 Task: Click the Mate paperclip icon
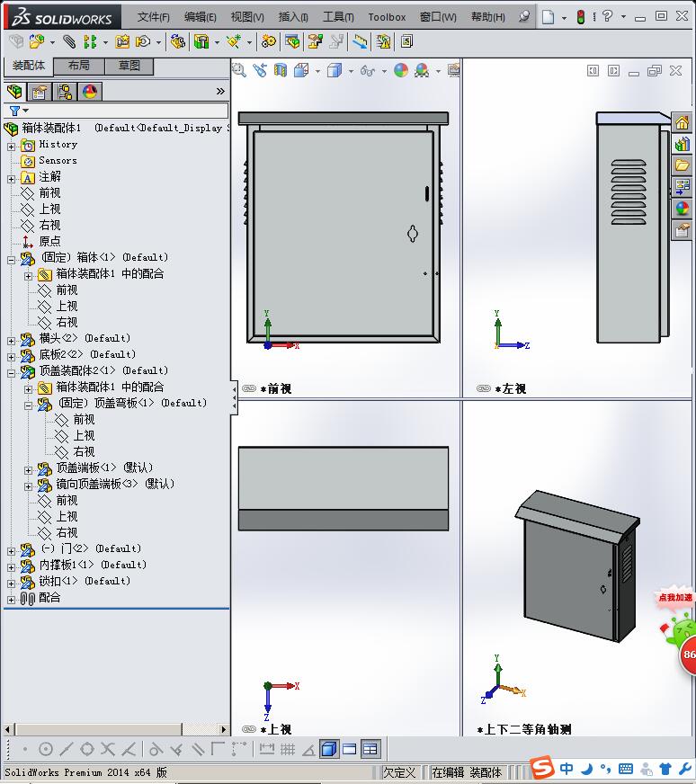coord(69,41)
